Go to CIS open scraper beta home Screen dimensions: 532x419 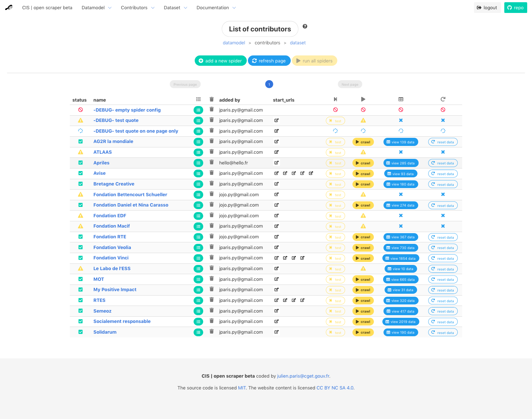[47, 8]
